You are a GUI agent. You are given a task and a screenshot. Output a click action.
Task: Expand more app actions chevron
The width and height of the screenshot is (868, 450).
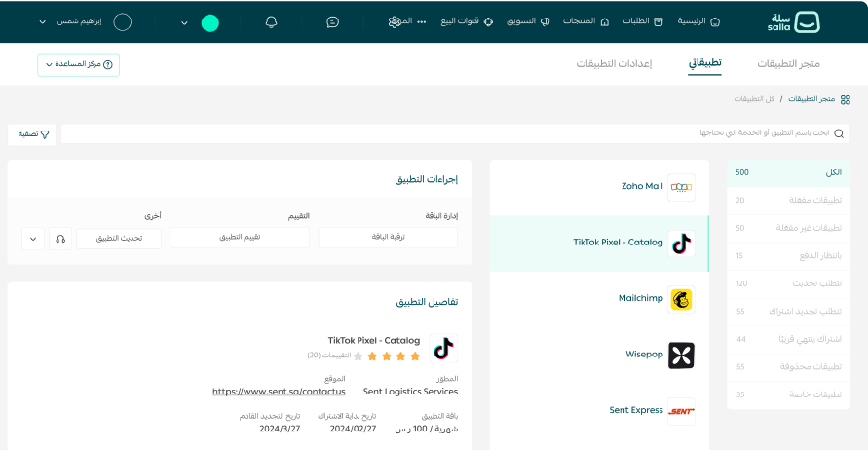tap(33, 239)
